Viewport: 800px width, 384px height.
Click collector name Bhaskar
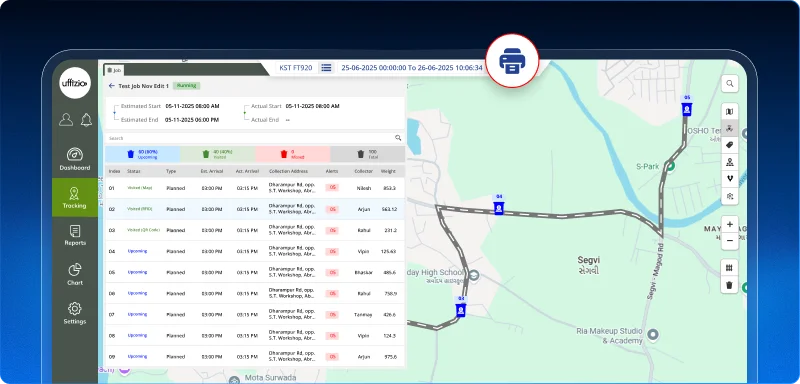coord(364,272)
